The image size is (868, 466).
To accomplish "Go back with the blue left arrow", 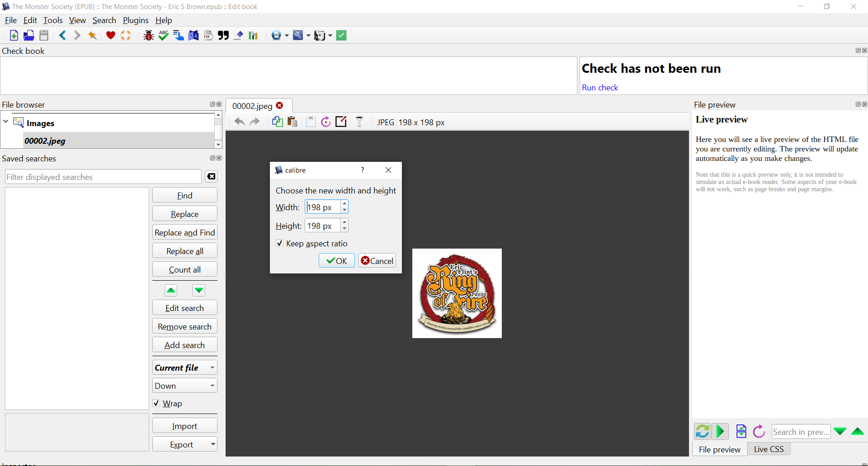I will click(62, 35).
